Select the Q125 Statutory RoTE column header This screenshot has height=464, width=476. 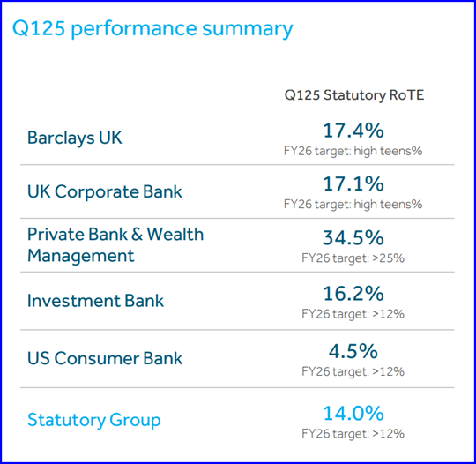354,95
